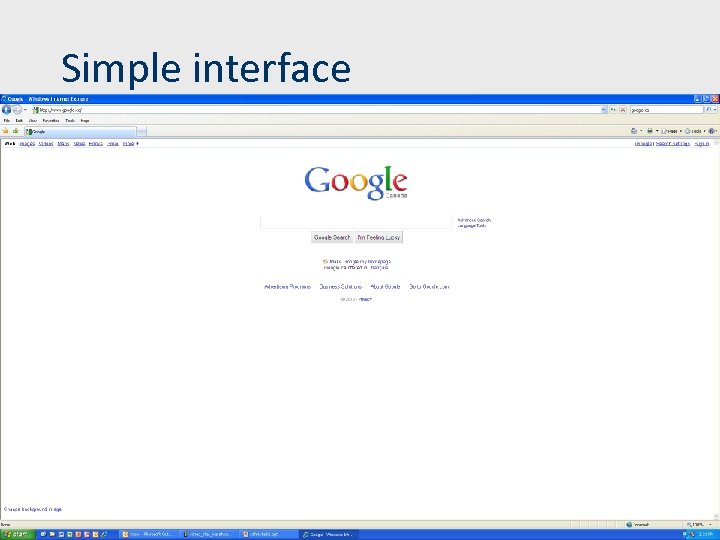720x540 pixels.
Task: Open the Help menu
Action: click(85, 121)
